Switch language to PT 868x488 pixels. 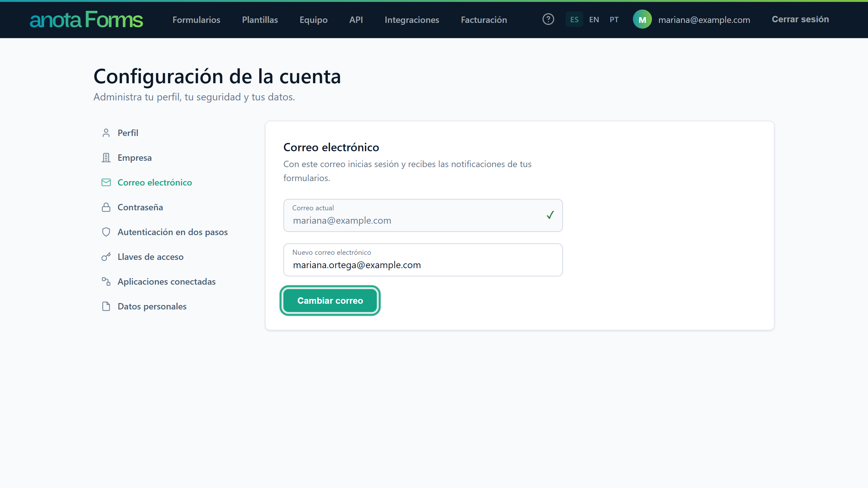point(614,20)
